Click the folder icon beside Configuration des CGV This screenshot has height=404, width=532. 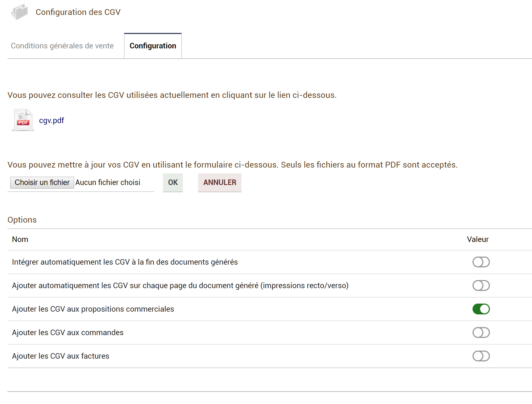pos(20,12)
